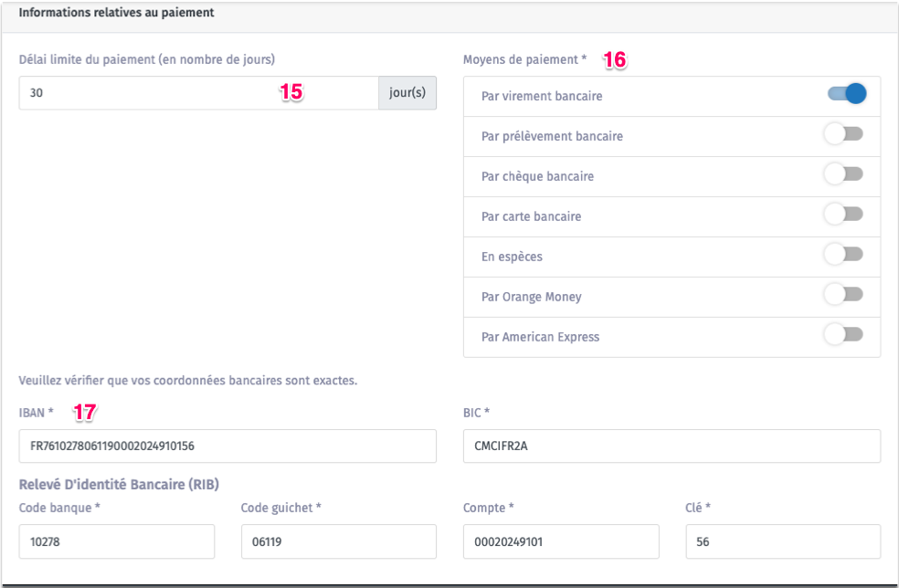Image resolution: width=899 pixels, height=588 pixels.
Task: Click the 'Relevé D'identité Bancaire (RIB)' heading
Action: (119, 484)
